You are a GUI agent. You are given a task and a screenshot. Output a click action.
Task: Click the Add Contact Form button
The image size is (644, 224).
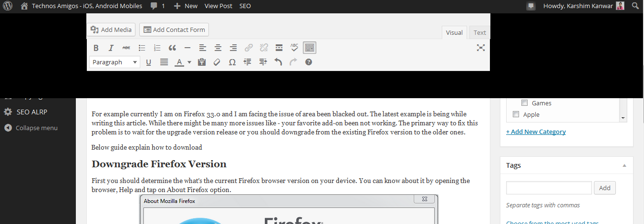pos(174,30)
